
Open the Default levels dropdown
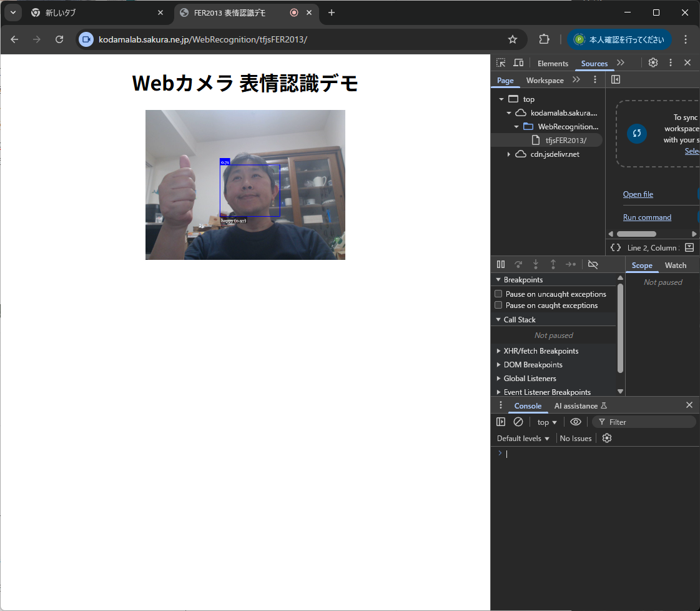click(x=523, y=439)
